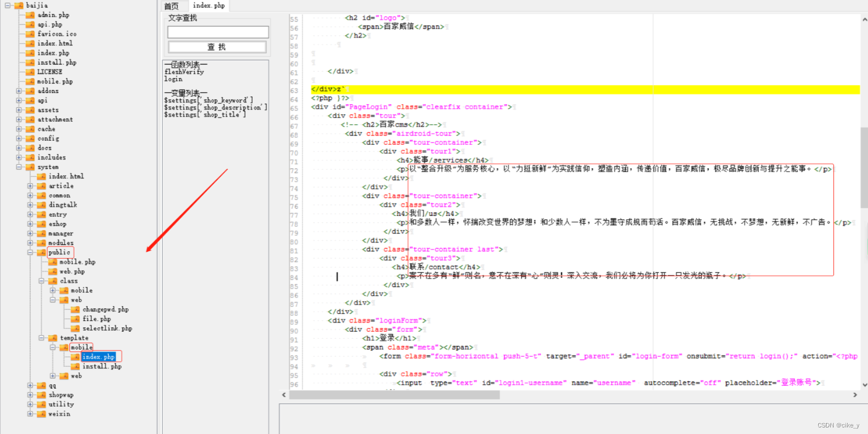Click the common folder icon
The width and height of the screenshot is (868, 434).
41,195
